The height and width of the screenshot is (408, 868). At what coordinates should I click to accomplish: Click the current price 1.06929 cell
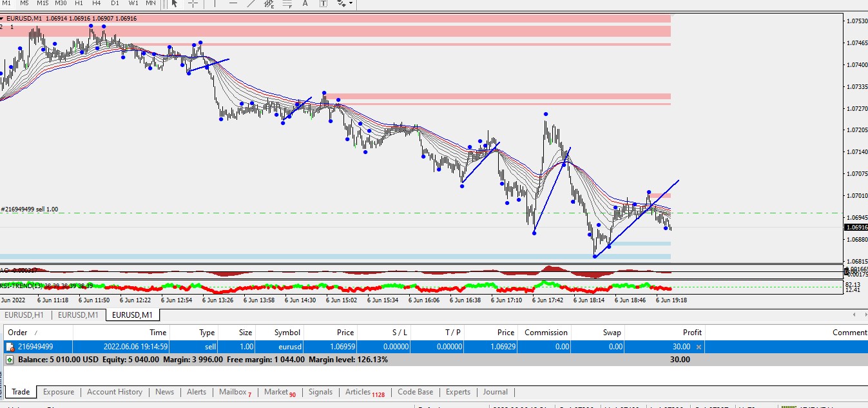(502, 347)
